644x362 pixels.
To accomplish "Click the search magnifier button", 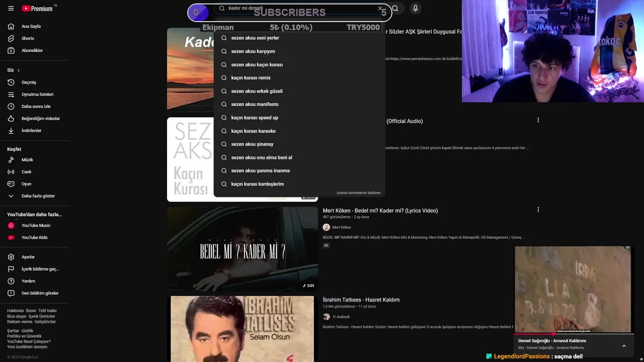I will coord(395,8).
